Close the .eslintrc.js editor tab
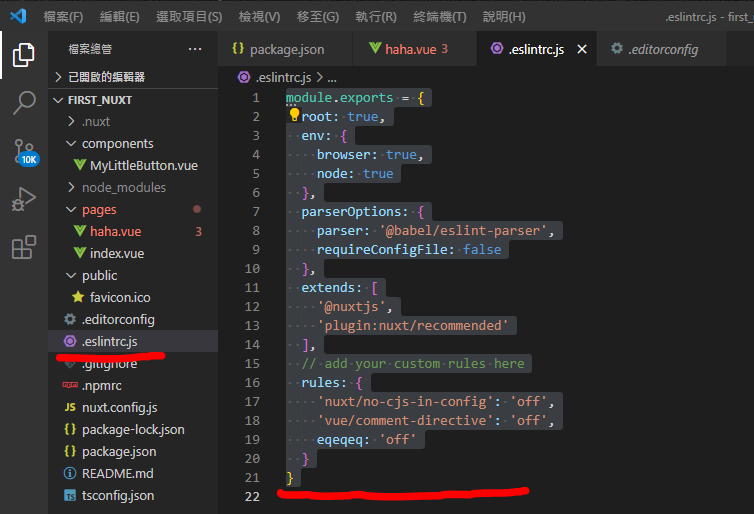This screenshot has height=514, width=754. point(581,49)
